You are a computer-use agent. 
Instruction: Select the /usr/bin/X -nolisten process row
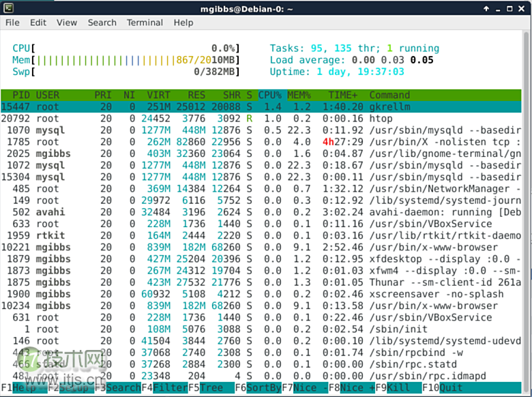pos(261,142)
